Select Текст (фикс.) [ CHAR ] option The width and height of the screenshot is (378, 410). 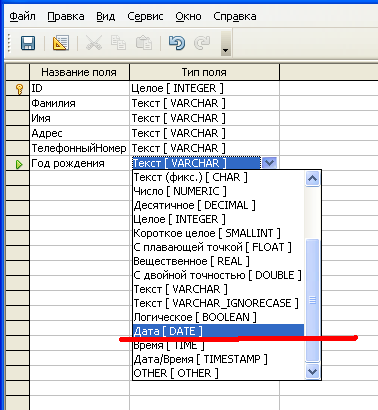point(218,177)
